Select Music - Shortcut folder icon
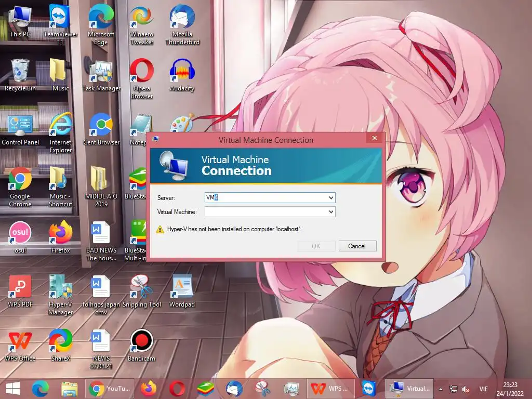Viewport: 532px width, 399px height. click(60, 187)
